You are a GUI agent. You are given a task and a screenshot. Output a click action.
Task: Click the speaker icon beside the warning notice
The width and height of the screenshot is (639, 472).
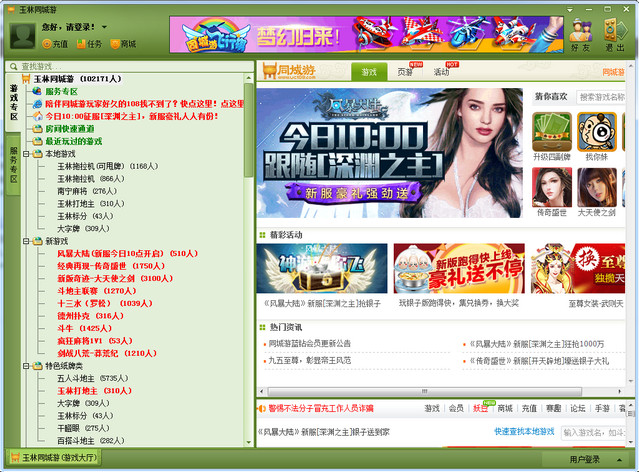coord(262,408)
